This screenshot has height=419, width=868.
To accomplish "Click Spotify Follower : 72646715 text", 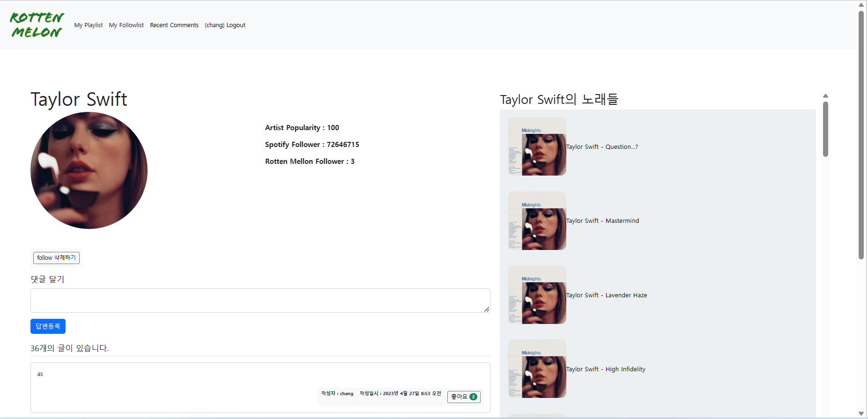I will [312, 145].
